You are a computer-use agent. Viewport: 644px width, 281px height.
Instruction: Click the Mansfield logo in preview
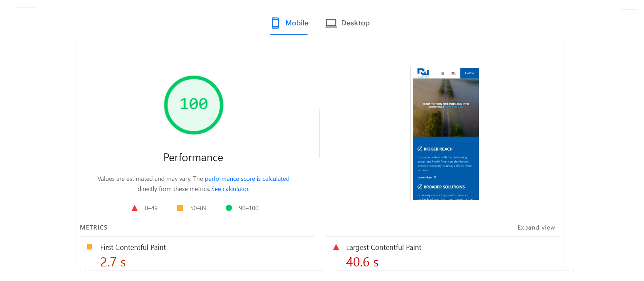[423, 72]
